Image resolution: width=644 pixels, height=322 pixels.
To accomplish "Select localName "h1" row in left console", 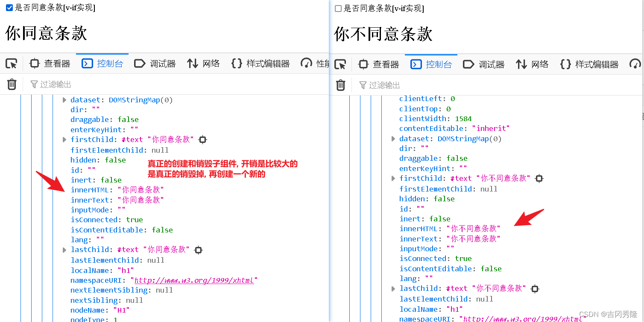I will 102,270.
